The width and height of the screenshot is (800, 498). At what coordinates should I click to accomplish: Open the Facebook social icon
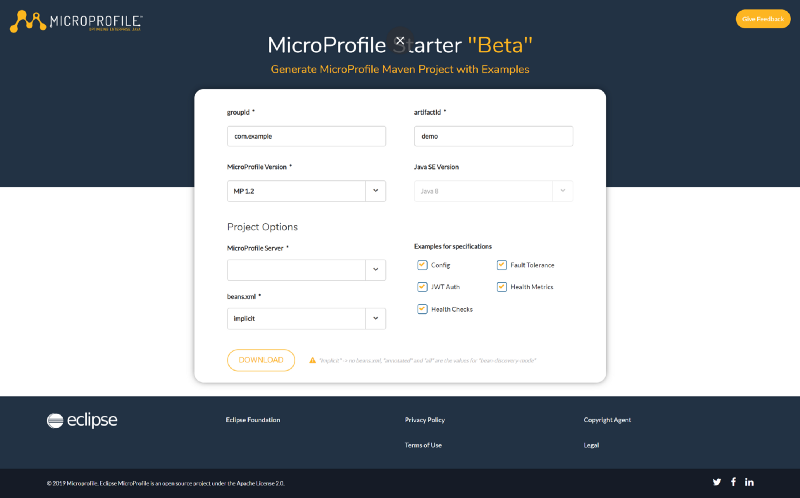coord(733,482)
